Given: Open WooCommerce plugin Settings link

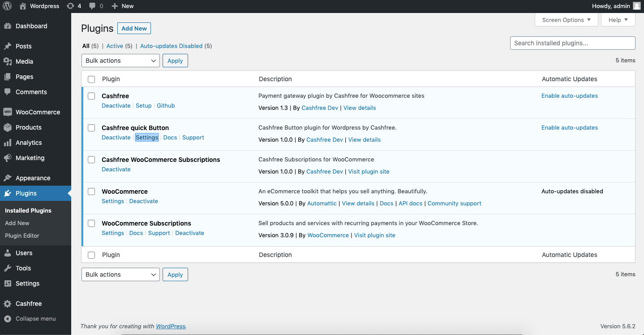Looking at the screenshot, I should (113, 201).
